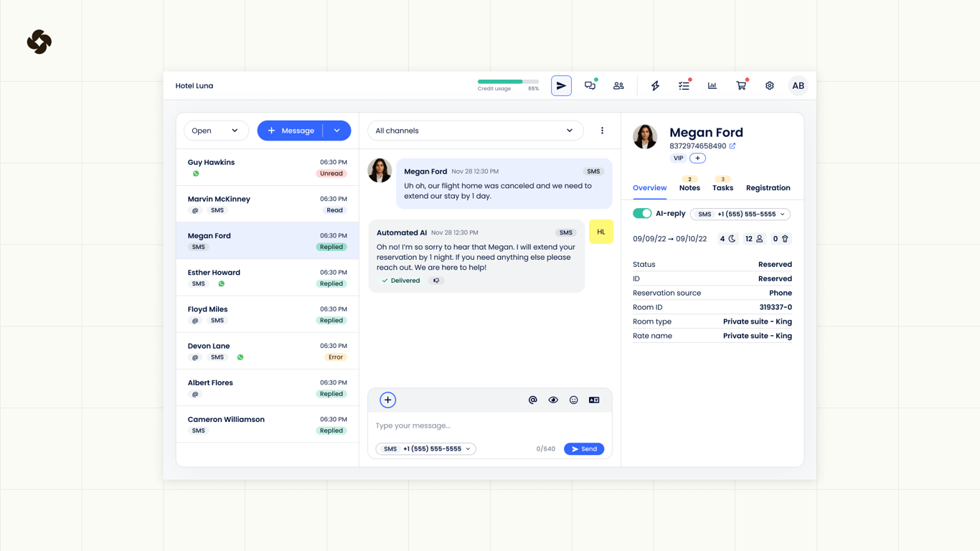Image resolution: width=980 pixels, height=551 pixels.
Task: Open Devon Lane's conversation with Error status
Action: coord(267,350)
